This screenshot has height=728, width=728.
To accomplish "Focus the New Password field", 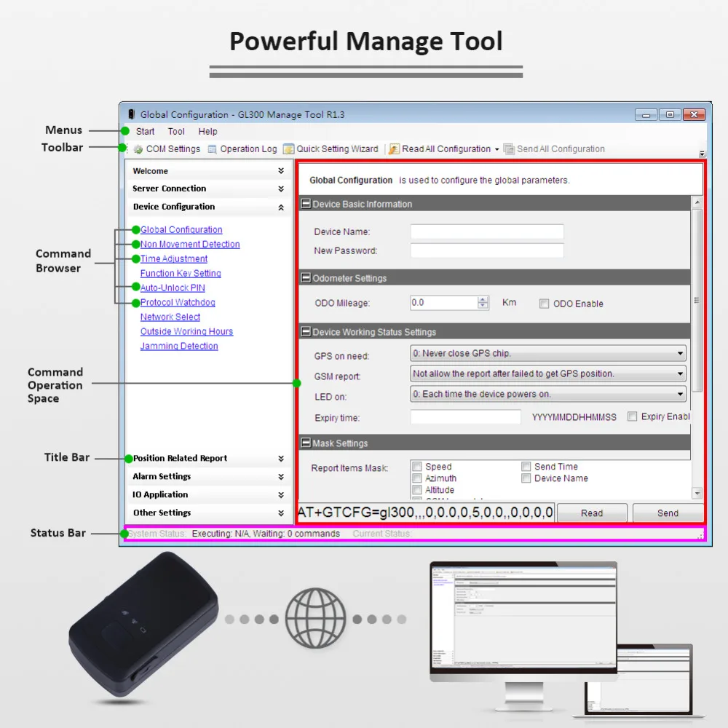I will (x=487, y=250).
